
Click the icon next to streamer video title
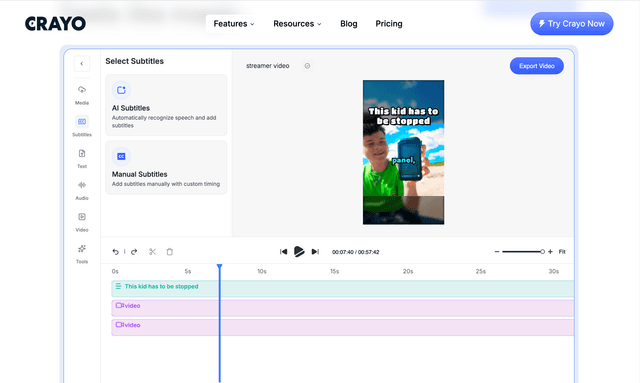tap(307, 66)
